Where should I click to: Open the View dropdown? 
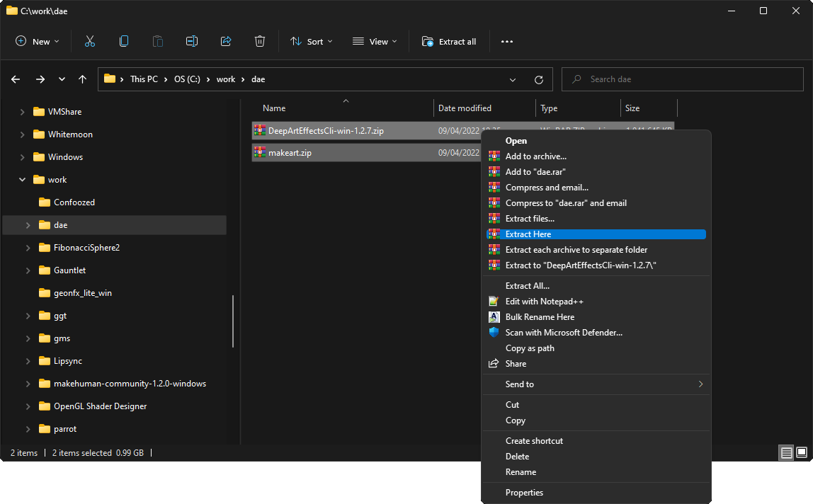point(375,42)
